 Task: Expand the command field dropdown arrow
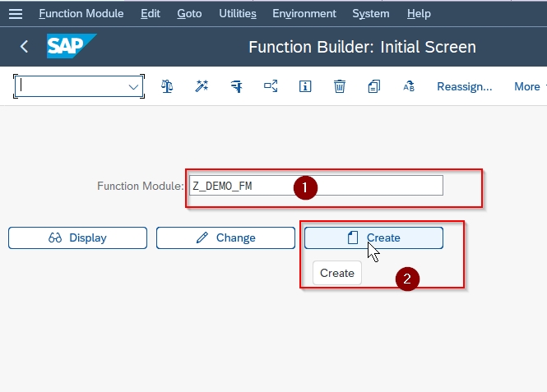(x=133, y=87)
